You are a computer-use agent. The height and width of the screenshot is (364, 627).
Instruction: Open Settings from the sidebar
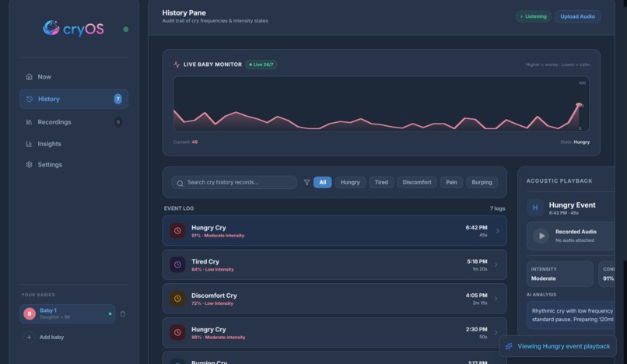coord(74,164)
